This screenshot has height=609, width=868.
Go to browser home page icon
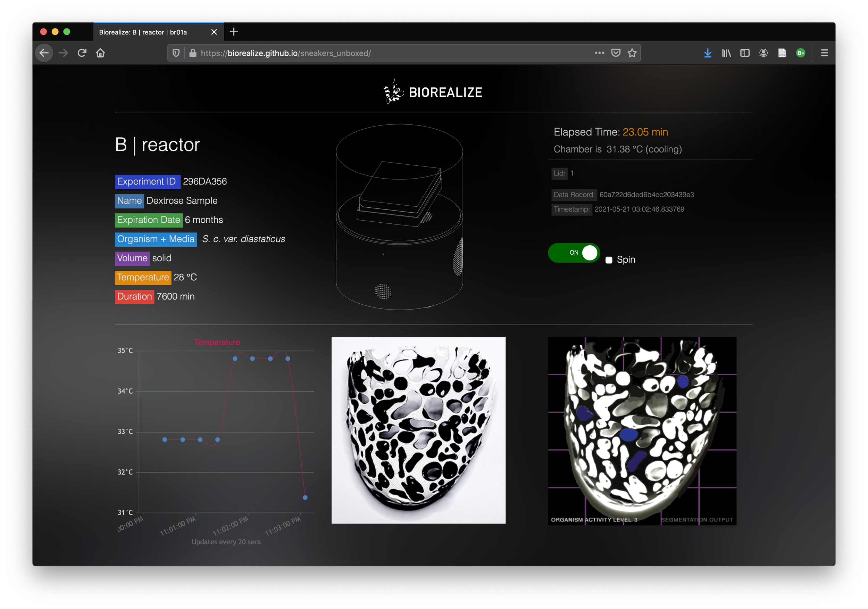(x=101, y=53)
